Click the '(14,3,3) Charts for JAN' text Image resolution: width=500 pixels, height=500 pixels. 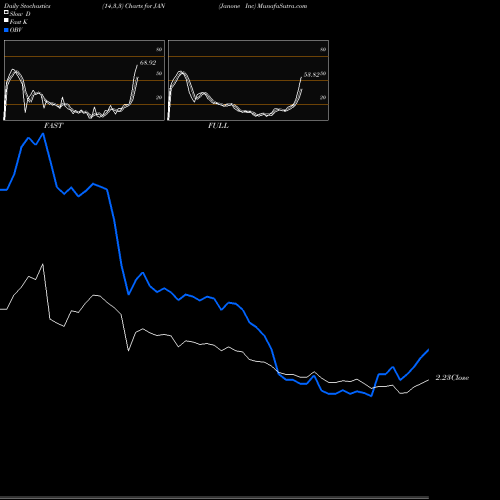pyautogui.click(x=133, y=6)
